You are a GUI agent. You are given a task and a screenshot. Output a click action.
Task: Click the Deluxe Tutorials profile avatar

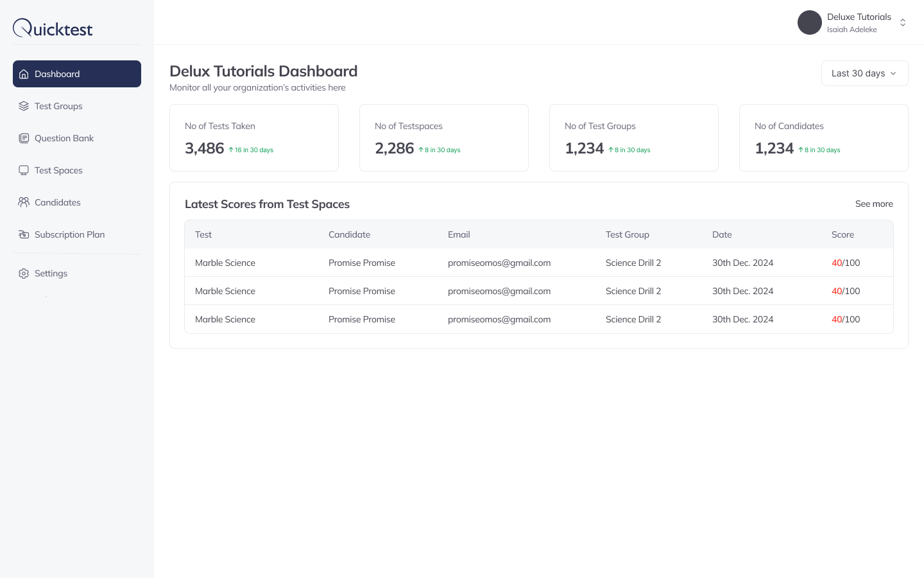tap(810, 22)
